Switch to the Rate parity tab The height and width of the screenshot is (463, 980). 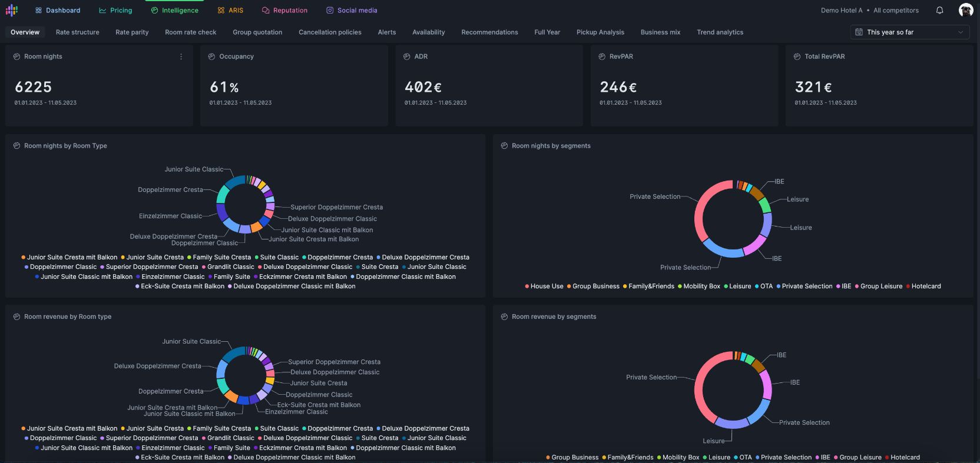point(132,32)
